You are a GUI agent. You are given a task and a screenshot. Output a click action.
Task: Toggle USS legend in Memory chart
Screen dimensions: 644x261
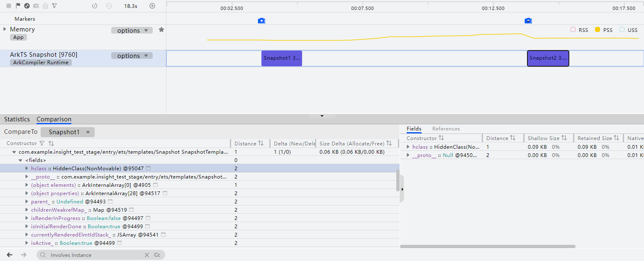(x=629, y=30)
